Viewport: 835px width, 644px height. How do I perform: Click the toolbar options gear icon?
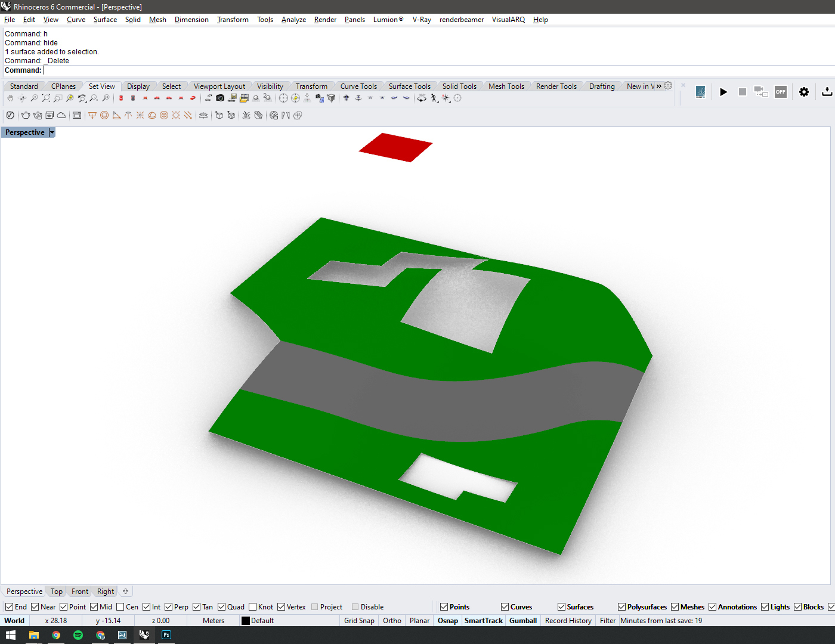668,86
